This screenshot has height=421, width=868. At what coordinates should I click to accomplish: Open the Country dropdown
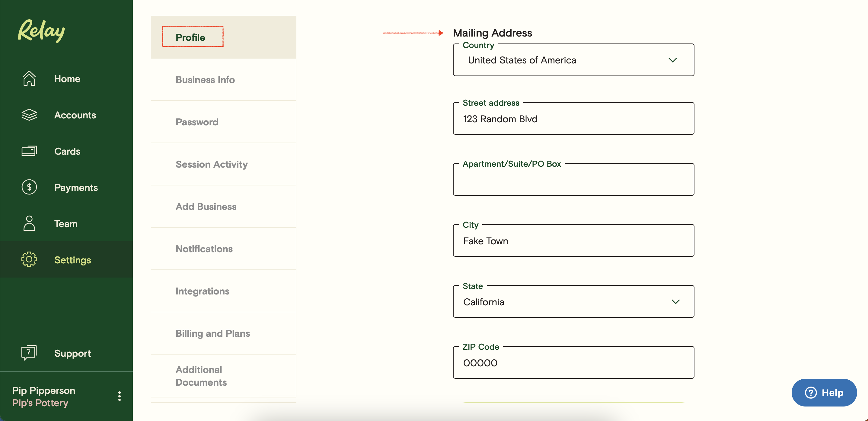573,60
